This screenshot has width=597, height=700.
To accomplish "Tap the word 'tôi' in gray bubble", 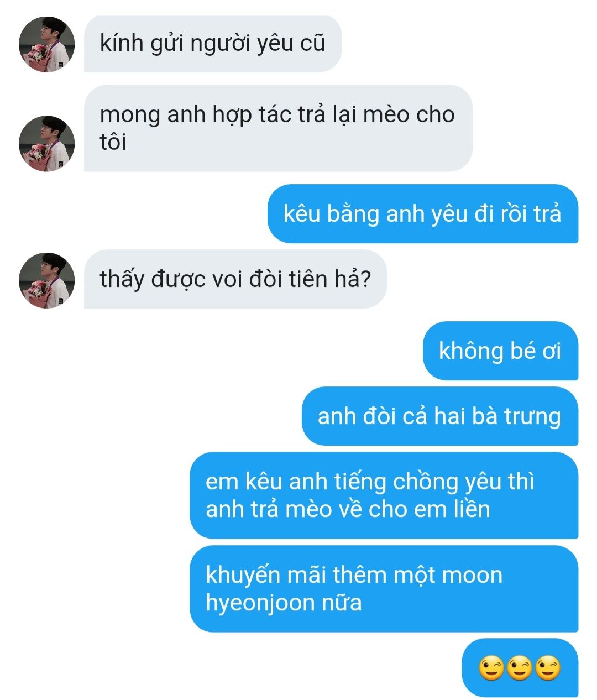I will click(113, 142).
